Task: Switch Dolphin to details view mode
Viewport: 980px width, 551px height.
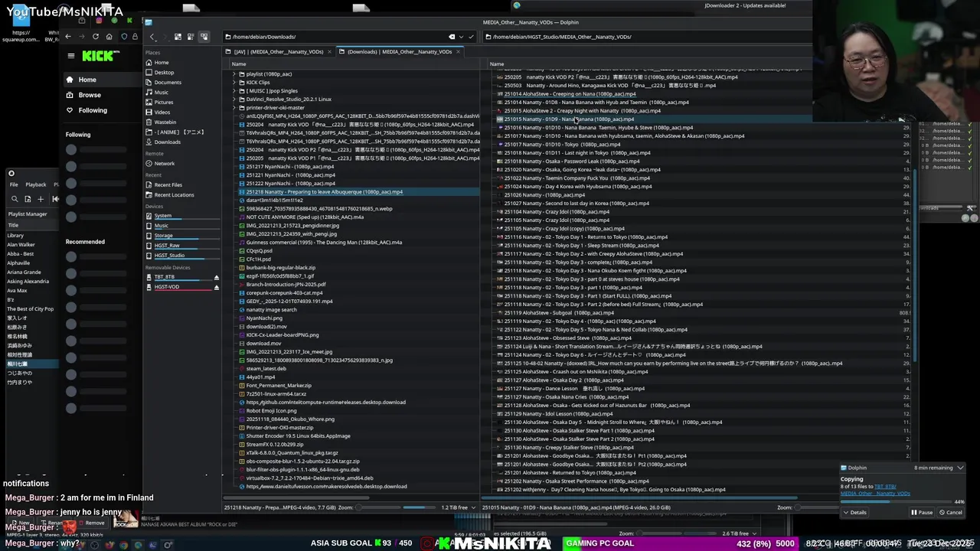Action: tap(204, 37)
